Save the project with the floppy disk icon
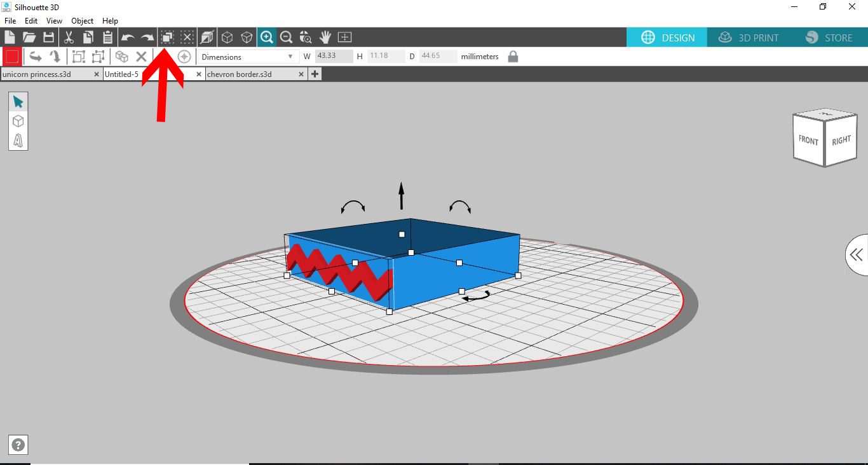The image size is (868, 465). [x=48, y=38]
